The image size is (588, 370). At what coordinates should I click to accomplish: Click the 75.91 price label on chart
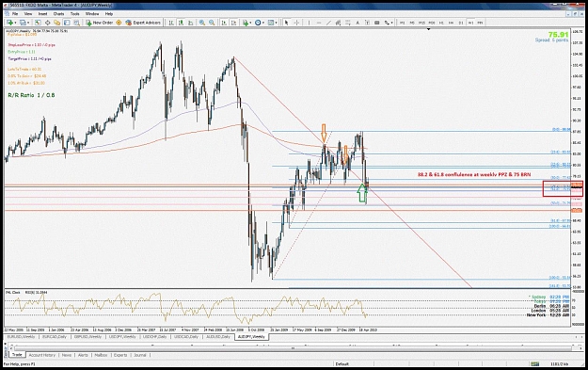pyautogui.click(x=558, y=35)
